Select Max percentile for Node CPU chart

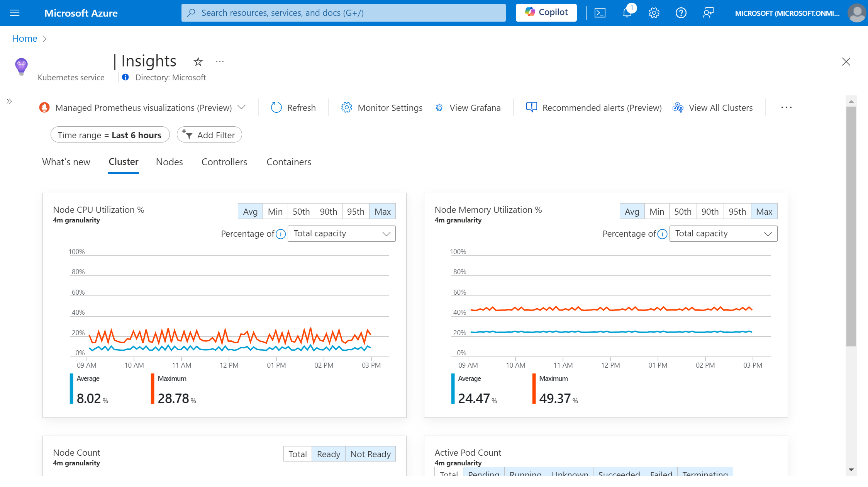(x=381, y=211)
